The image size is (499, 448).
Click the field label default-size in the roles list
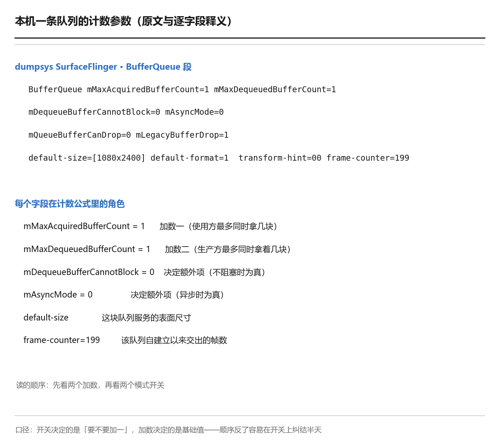click(46, 318)
